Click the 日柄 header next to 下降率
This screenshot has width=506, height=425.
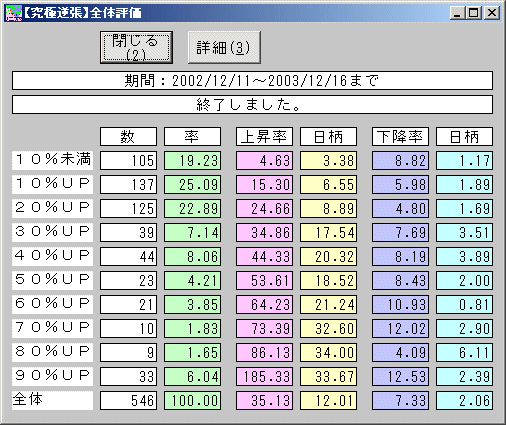point(464,136)
